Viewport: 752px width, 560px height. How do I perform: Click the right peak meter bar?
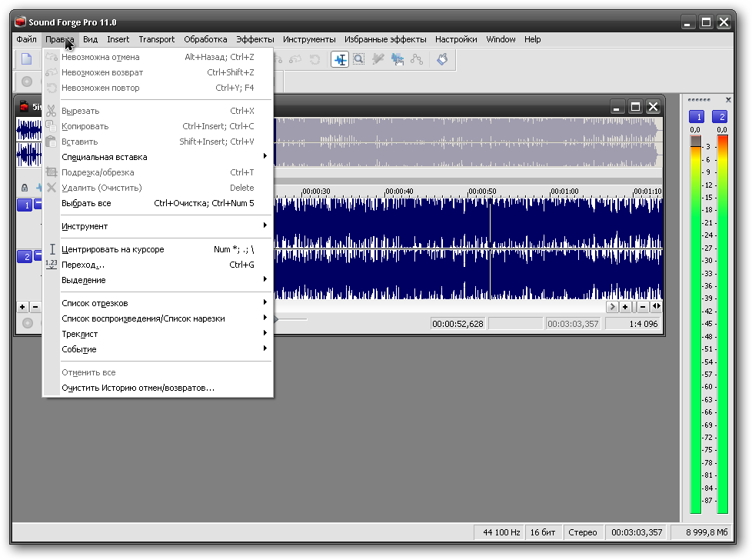tap(722, 323)
